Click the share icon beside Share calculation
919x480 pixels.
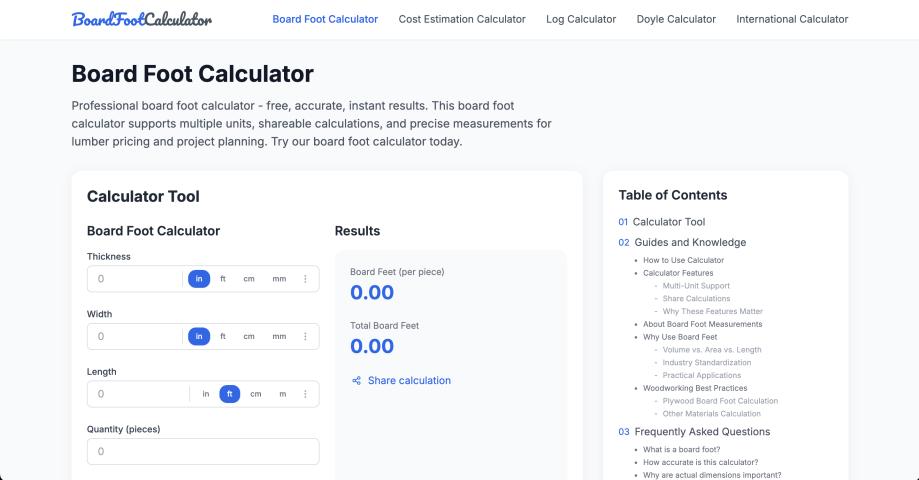pyautogui.click(x=356, y=380)
